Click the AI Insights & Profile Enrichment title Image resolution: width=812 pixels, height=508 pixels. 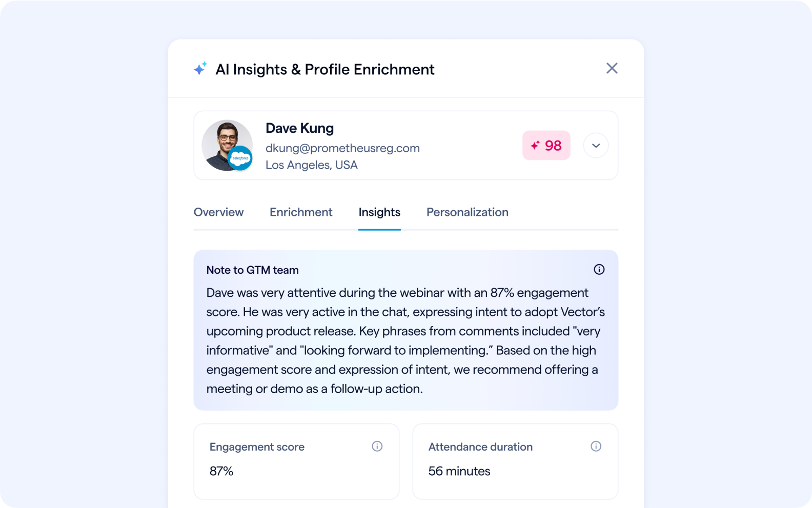pos(325,69)
